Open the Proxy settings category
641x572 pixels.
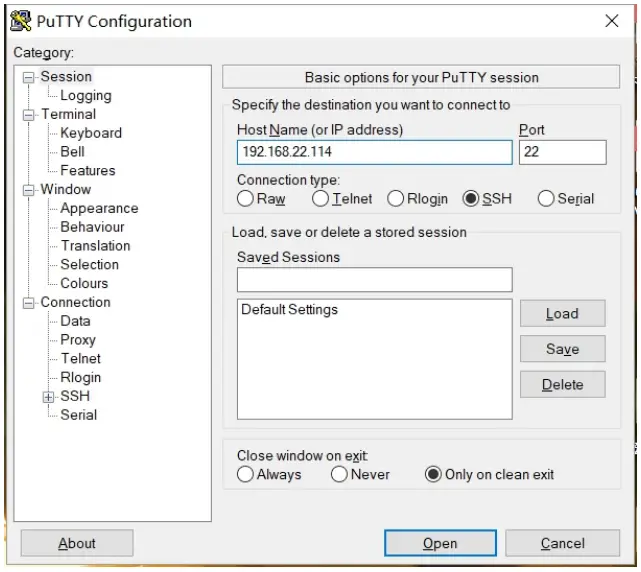(78, 340)
